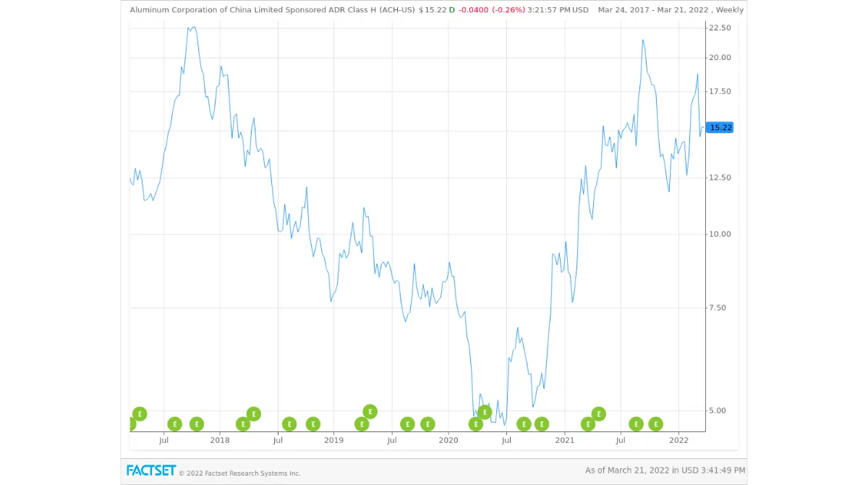Screen dimensions: 868x485
Task: Select the last earnings badge before the 2022 label
Action: pyautogui.click(x=655, y=423)
